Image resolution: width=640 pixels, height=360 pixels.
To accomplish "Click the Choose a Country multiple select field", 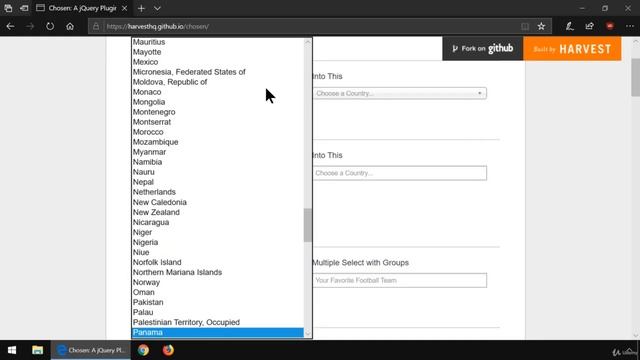I will (x=400, y=173).
